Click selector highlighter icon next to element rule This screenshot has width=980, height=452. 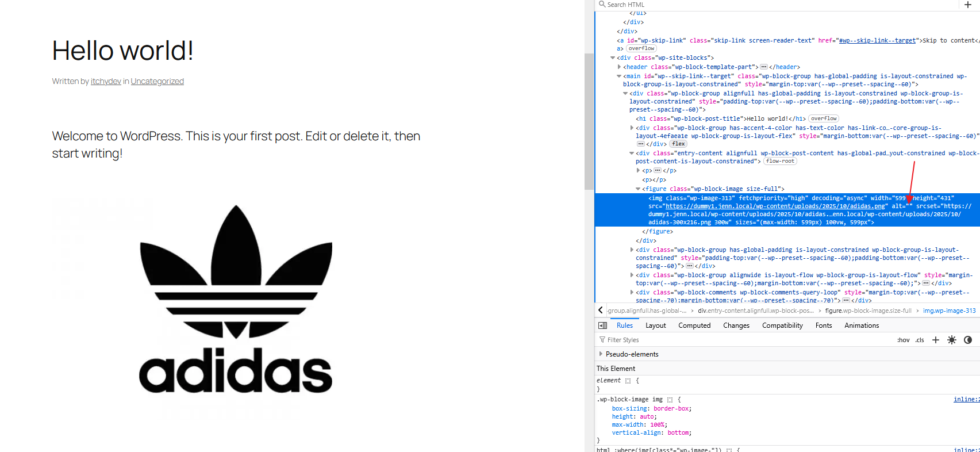pos(628,381)
